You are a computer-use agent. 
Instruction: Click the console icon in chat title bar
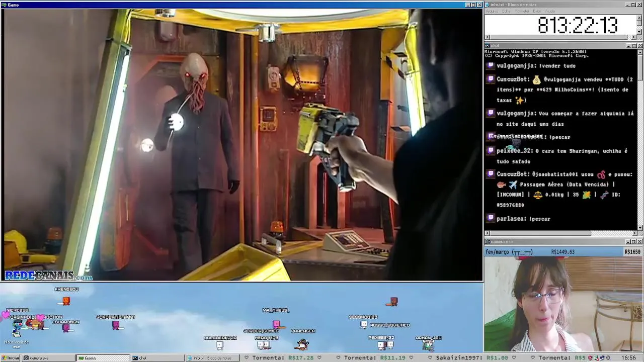487,46
